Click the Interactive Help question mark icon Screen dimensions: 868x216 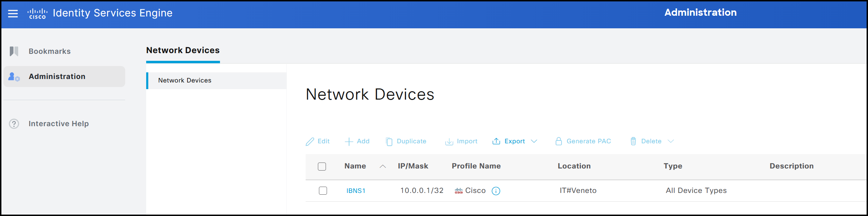pyautogui.click(x=14, y=124)
